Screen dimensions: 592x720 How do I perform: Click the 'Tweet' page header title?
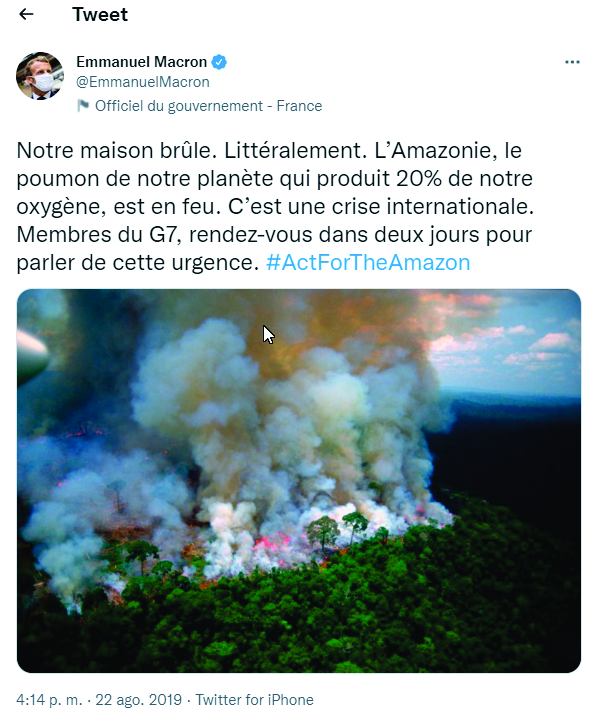point(100,15)
